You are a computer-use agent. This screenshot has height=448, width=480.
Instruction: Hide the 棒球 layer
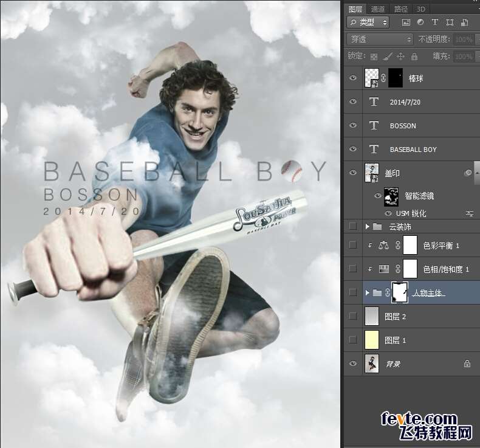click(352, 78)
